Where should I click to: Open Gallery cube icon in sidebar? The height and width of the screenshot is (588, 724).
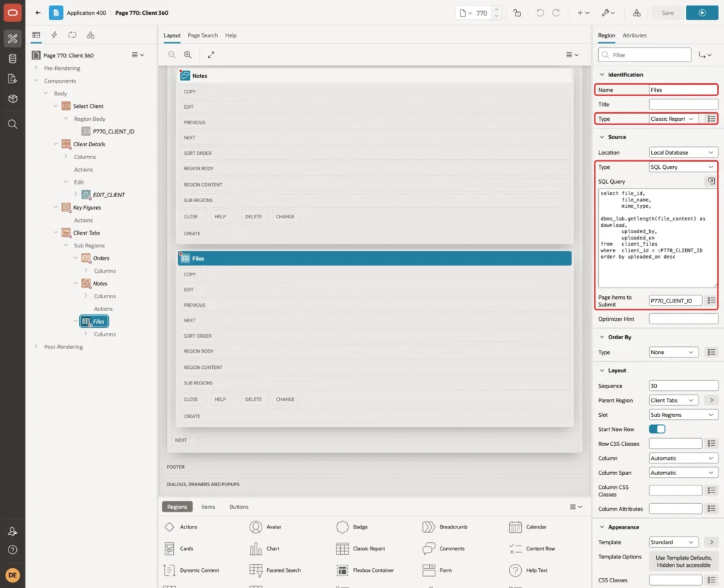pos(13,99)
